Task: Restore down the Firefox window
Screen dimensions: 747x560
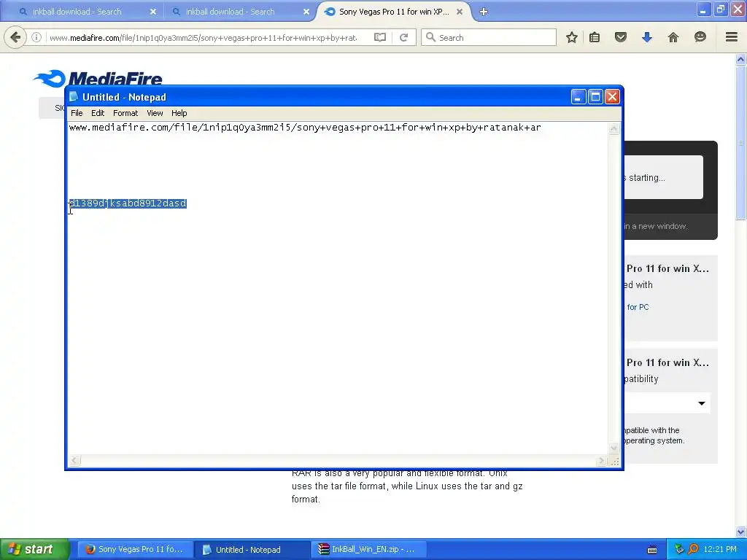Action: 720,9
